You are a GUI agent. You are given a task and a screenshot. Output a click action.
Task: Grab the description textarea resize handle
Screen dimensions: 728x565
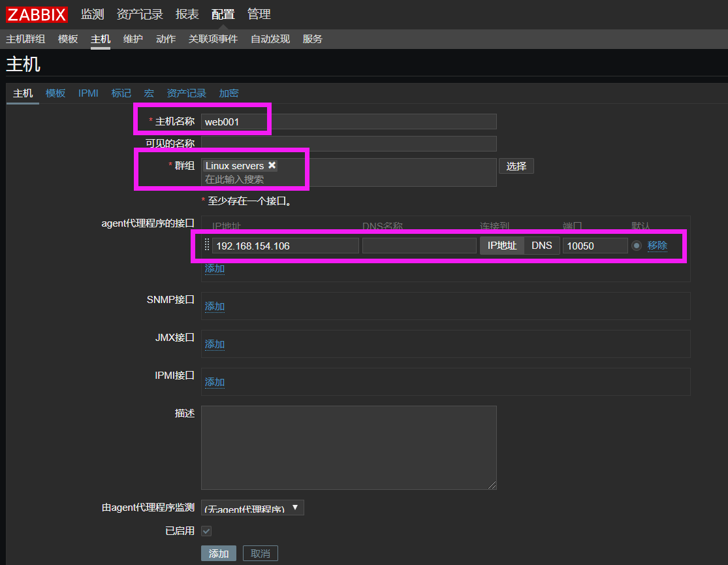pos(492,485)
